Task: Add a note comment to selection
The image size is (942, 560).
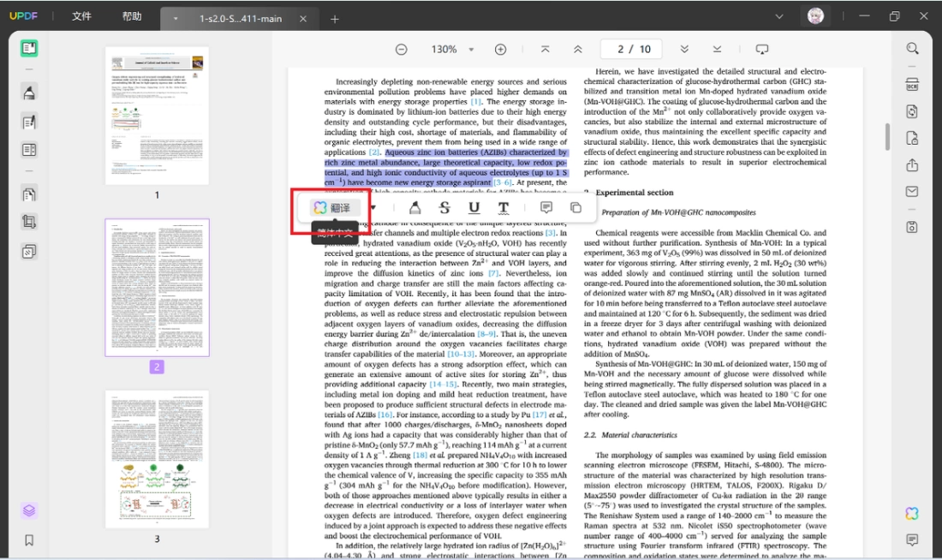Action: [x=546, y=208]
